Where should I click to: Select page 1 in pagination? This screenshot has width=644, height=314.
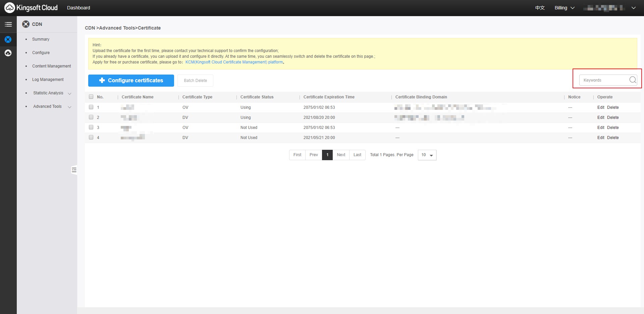point(327,155)
